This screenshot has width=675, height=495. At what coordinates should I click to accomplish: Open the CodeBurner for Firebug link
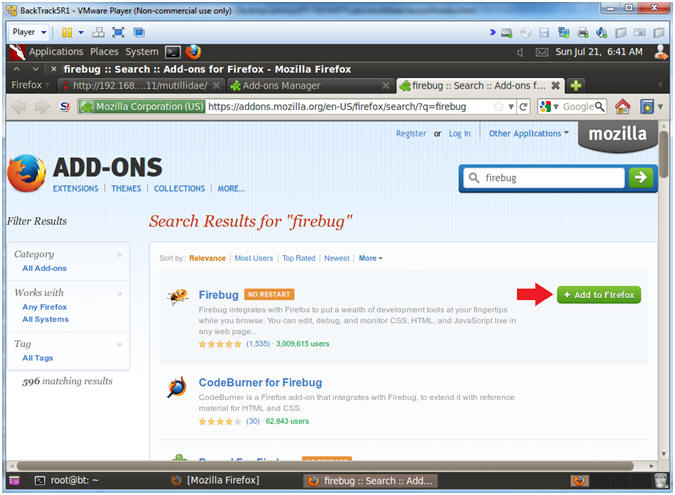[260, 383]
